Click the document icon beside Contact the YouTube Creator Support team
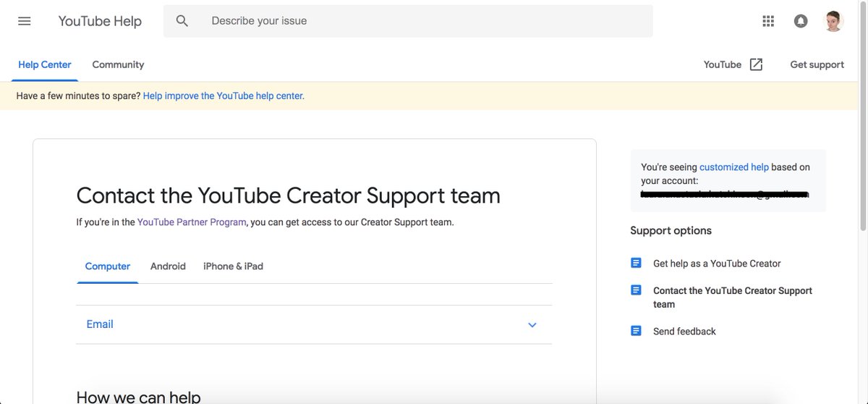This screenshot has width=868, height=404. point(636,290)
